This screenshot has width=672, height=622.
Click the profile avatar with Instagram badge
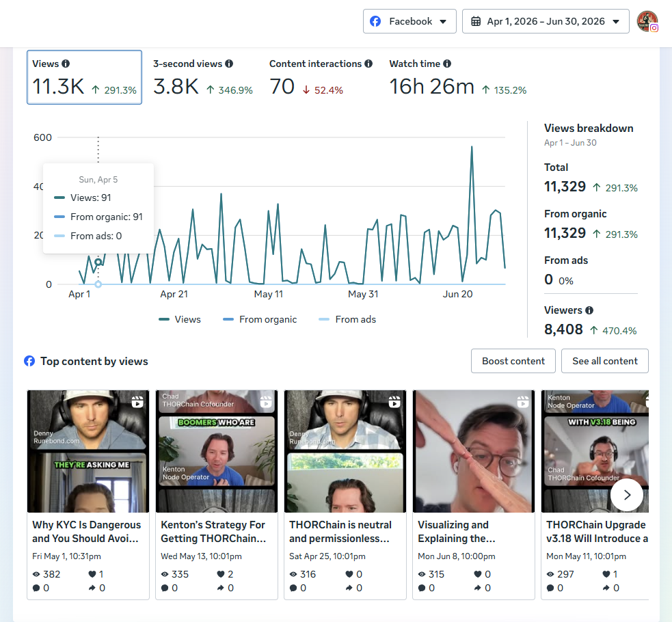[647, 21]
